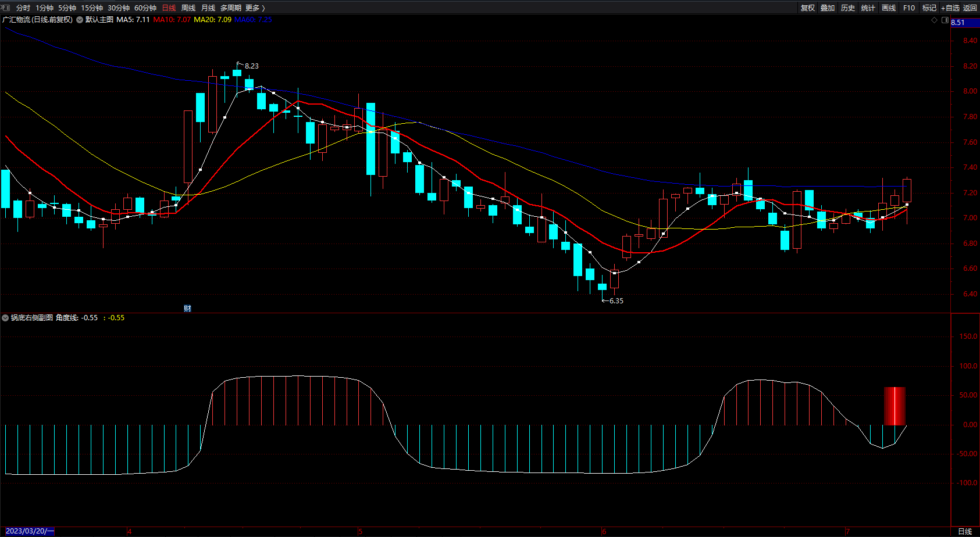
Task: Add stock with +自选 button
Action: pos(950,8)
